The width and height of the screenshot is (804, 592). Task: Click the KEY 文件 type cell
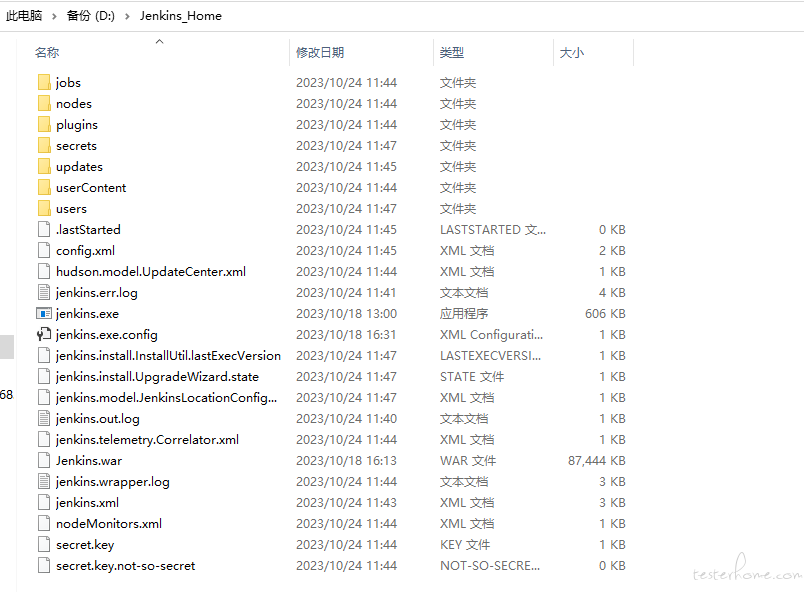click(465, 545)
